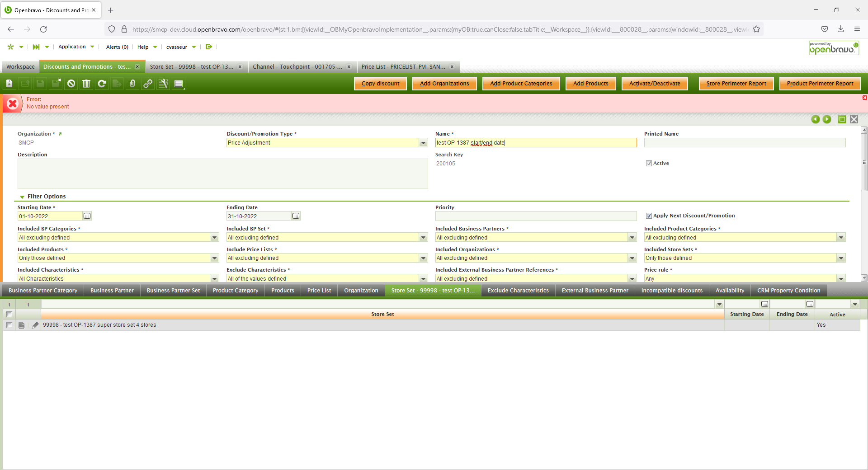Click the Copy link chain icon
The height and width of the screenshot is (470, 868).
click(148, 84)
